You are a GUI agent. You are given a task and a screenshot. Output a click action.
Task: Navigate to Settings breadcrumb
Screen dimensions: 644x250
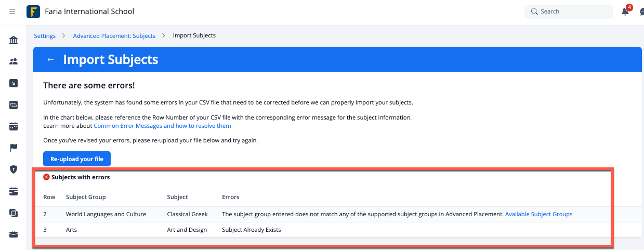[x=45, y=36]
